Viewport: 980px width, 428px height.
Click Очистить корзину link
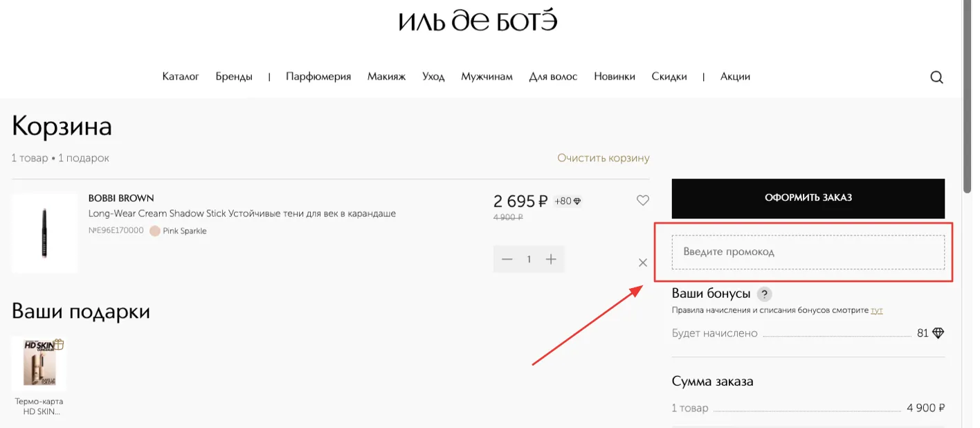(x=604, y=158)
